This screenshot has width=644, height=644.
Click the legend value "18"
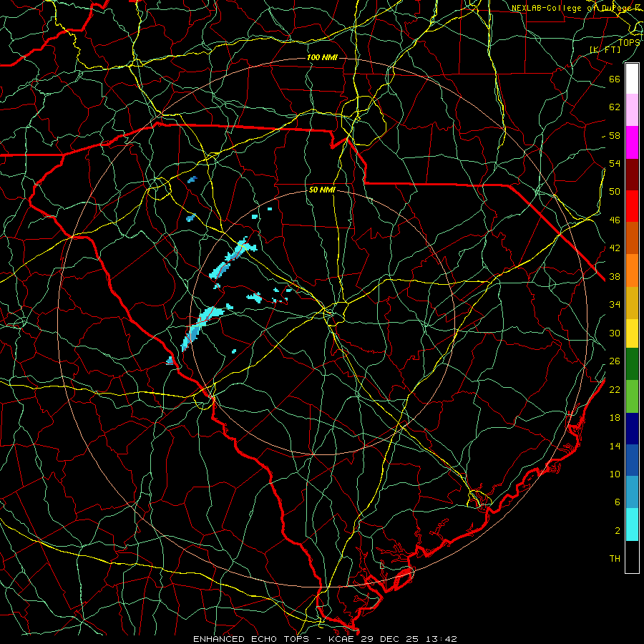click(615, 418)
